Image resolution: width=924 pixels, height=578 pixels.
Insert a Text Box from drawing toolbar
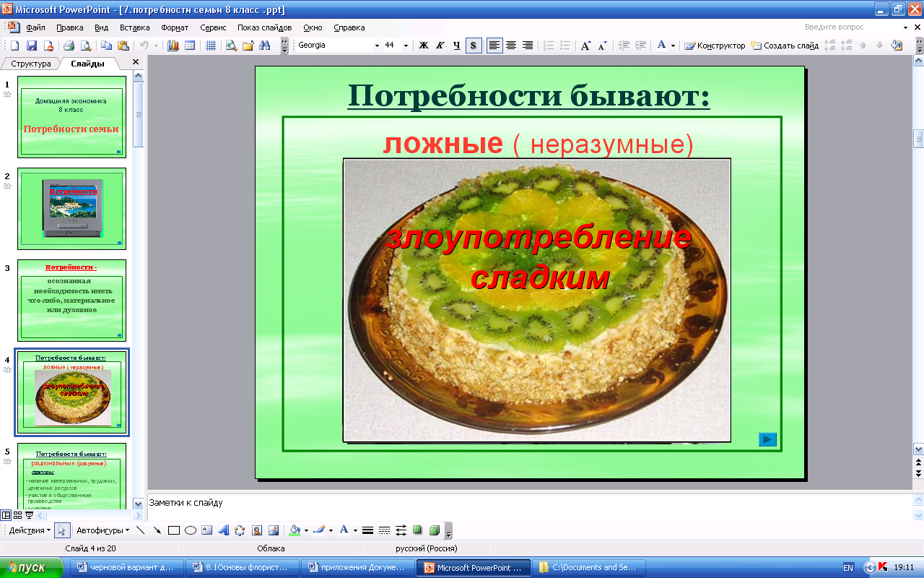coord(207,530)
